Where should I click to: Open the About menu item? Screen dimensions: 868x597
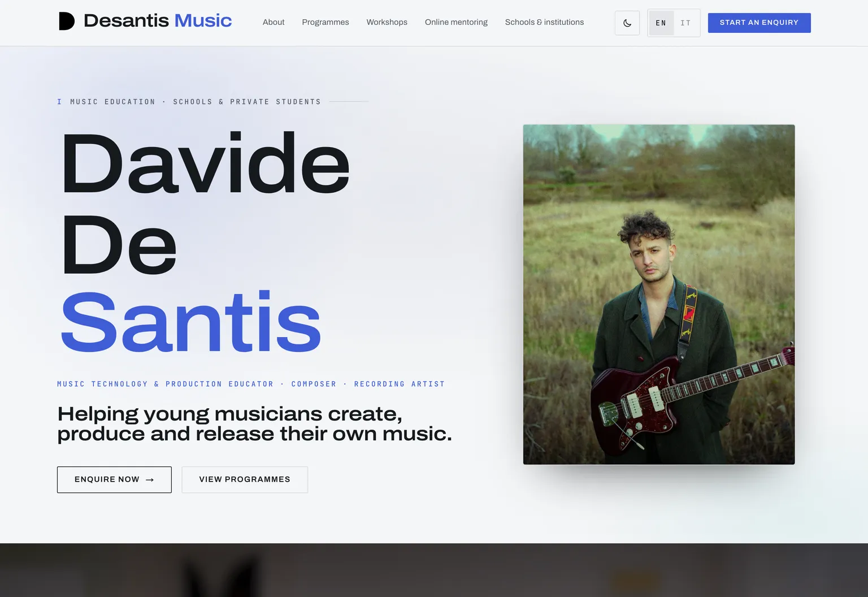pyautogui.click(x=274, y=22)
